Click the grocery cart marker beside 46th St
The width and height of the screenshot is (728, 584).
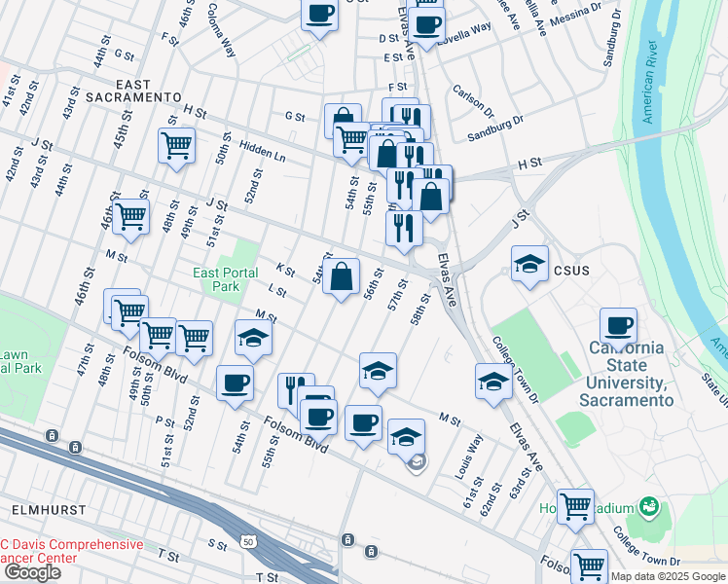click(131, 218)
